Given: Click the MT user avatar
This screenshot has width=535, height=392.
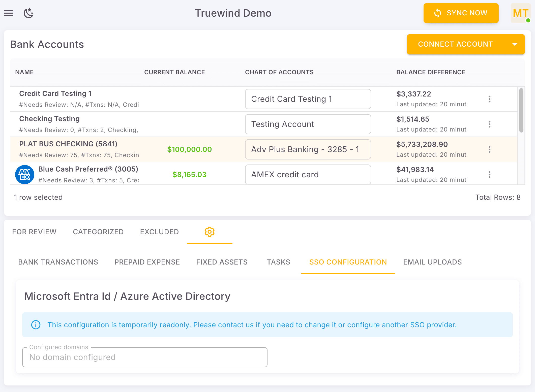Looking at the screenshot, I should click(520, 13).
